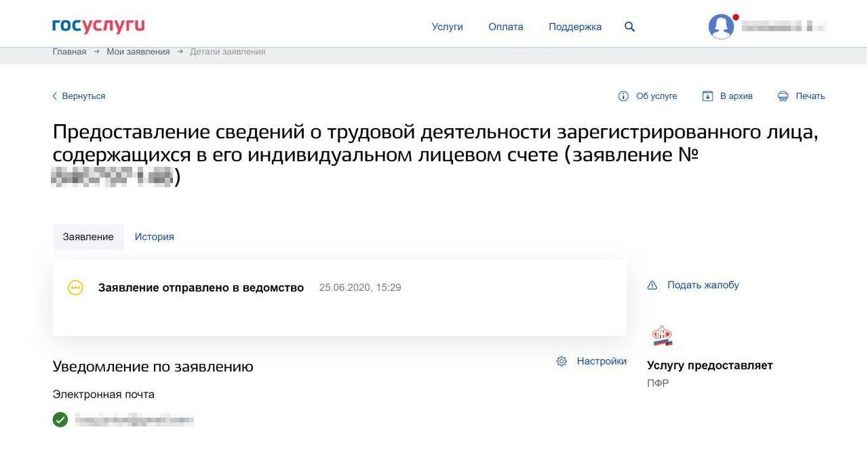The image size is (868, 461).
Task: Click the printer icon
Action: (783, 96)
